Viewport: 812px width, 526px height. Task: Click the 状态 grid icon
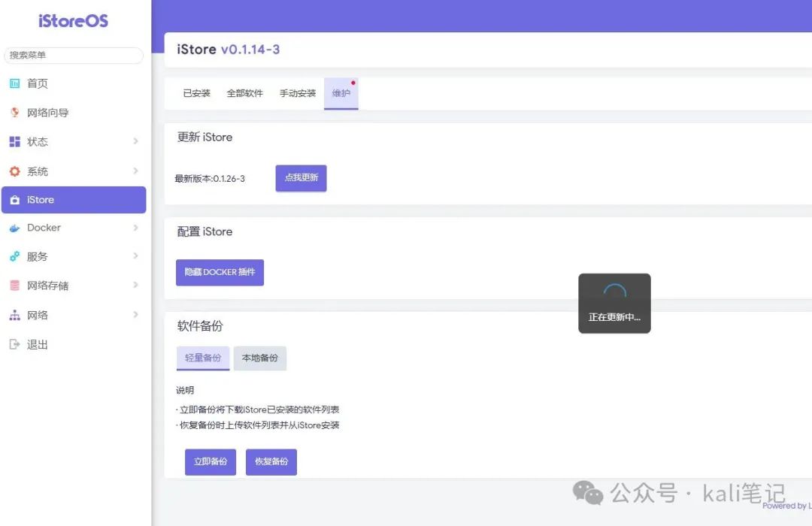pyautogui.click(x=14, y=141)
